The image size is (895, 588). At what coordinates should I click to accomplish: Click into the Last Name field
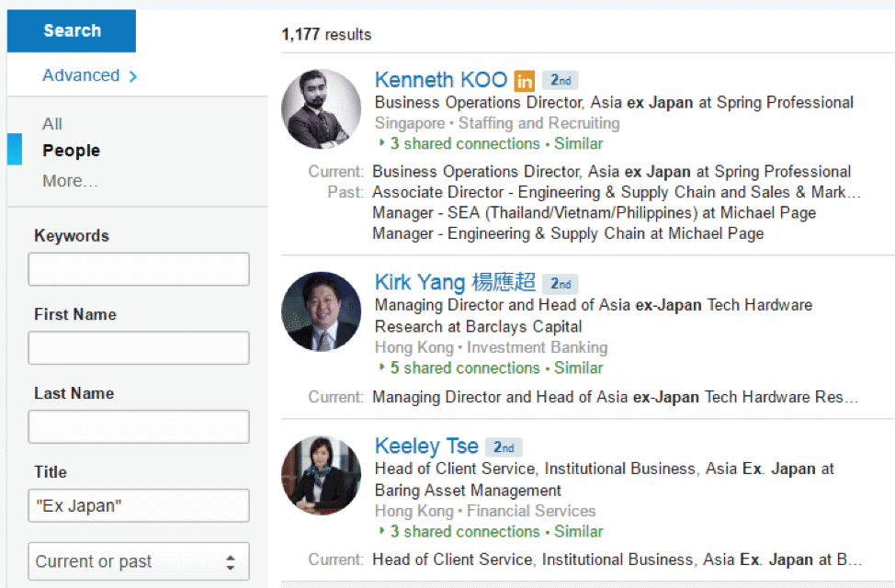(x=139, y=426)
